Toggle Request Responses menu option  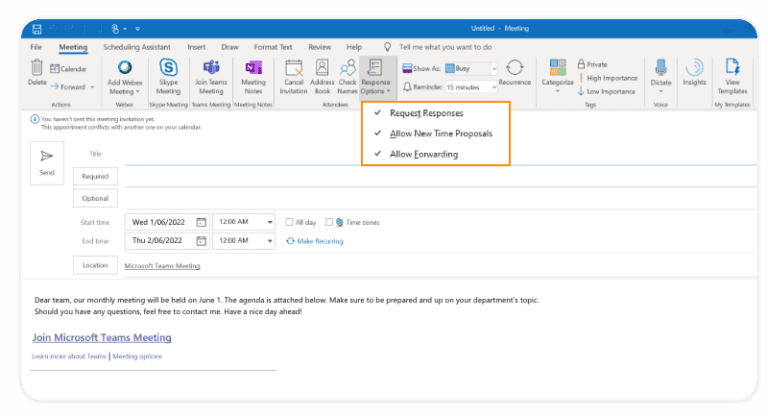click(x=436, y=113)
